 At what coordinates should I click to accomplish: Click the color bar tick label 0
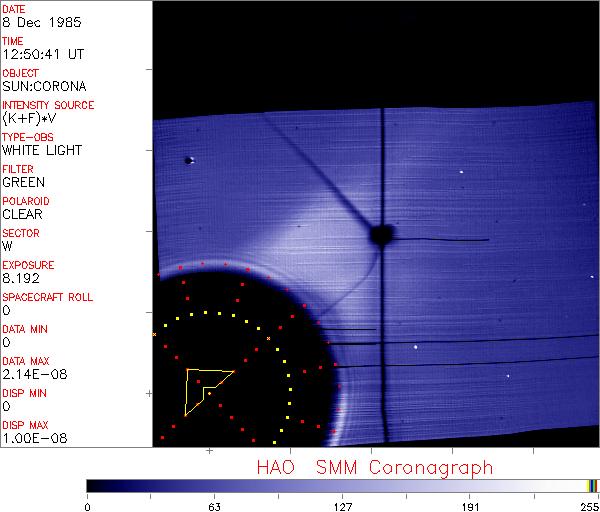click(x=88, y=507)
